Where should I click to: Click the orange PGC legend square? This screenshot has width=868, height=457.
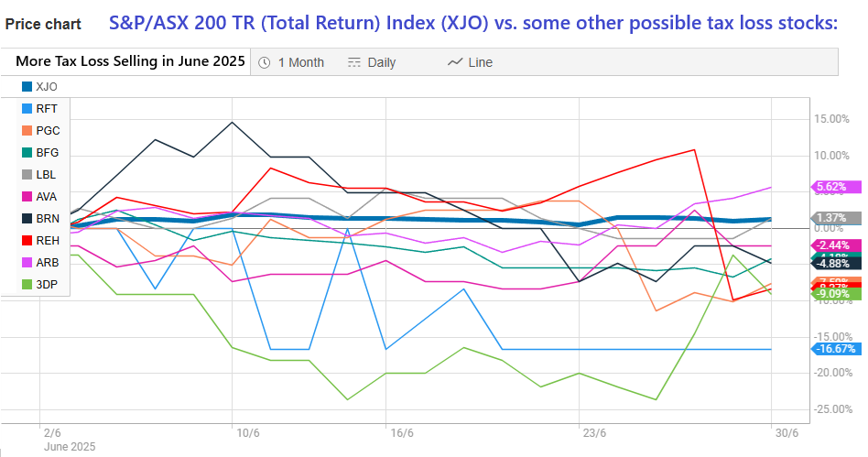pyautogui.click(x=27, y=130)
